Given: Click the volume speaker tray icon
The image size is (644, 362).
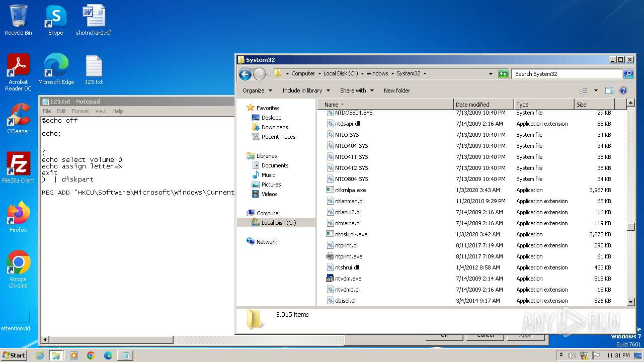Looking at the screenshot, I should click(572, 355).
